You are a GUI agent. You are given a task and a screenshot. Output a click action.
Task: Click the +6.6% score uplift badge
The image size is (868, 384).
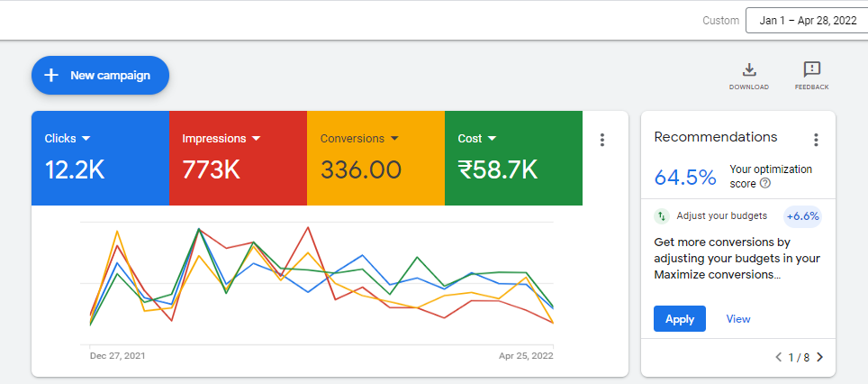[802, 216]
